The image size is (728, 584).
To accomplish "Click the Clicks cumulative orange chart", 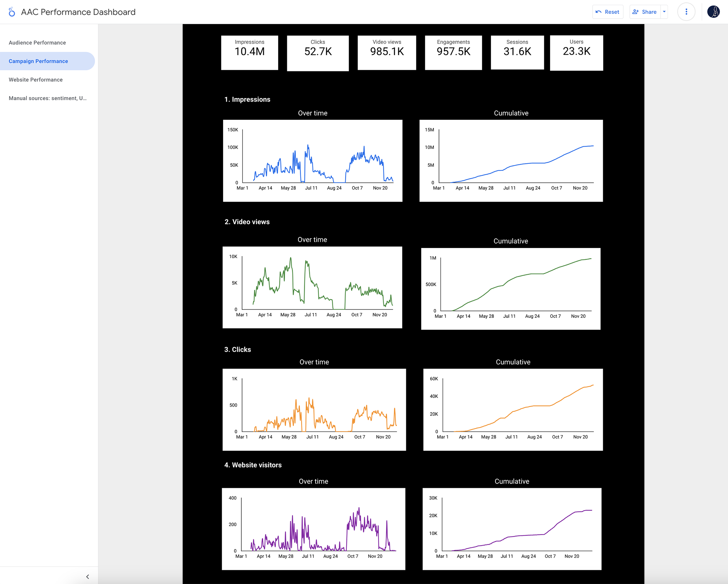I will point(513,410).
